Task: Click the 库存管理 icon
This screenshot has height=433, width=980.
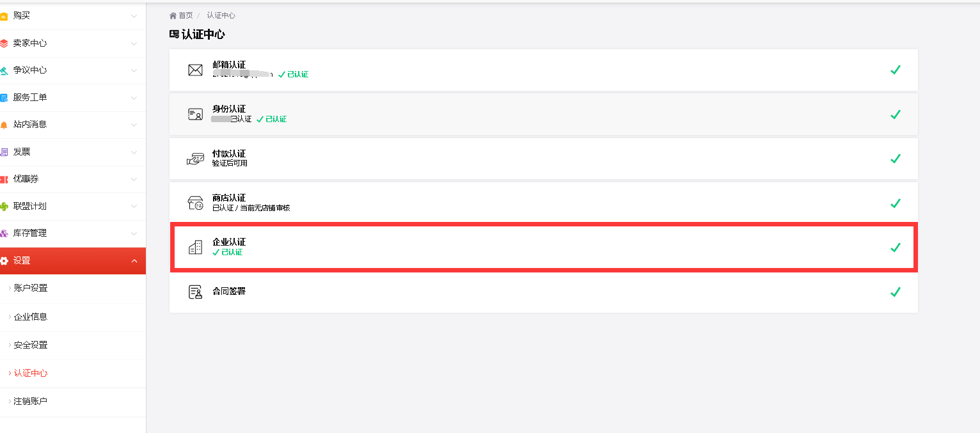Action: [4, 233]
